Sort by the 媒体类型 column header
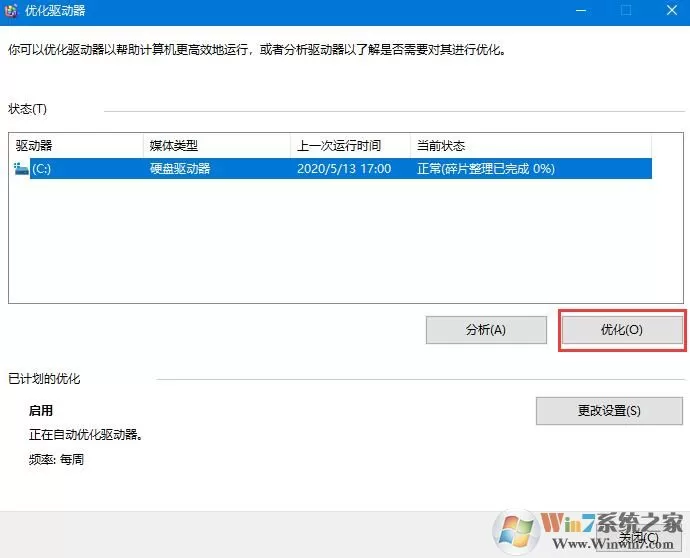 coord(217,146)
